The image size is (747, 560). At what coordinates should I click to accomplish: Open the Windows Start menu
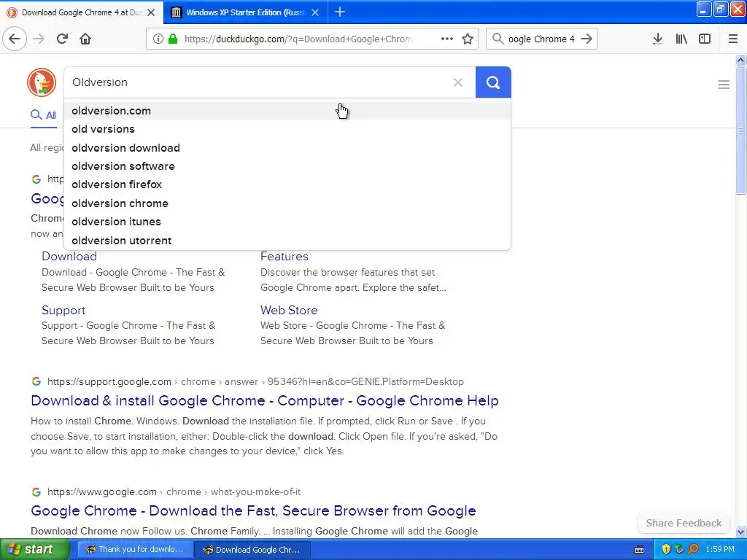coord(34,549)
